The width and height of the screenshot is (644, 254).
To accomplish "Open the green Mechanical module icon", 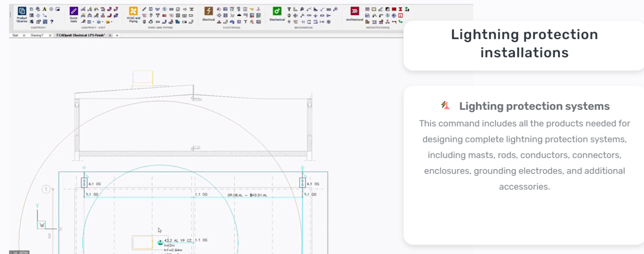I will tap(277, 11).
